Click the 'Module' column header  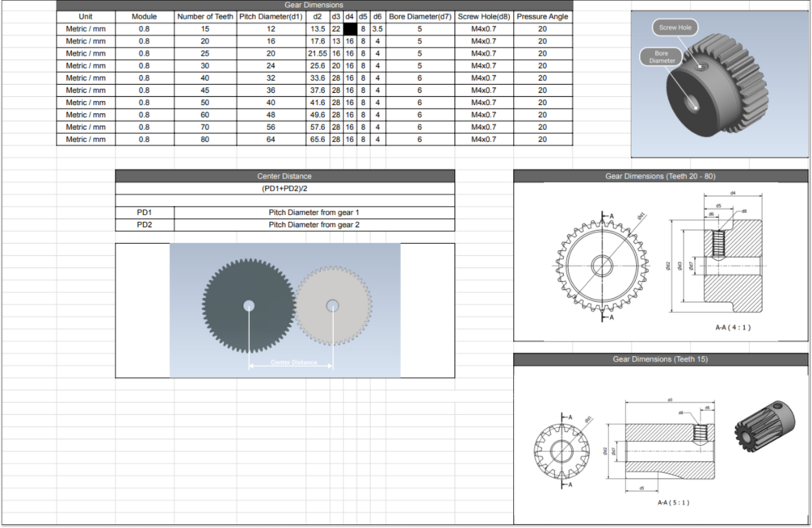[x=144, y=17]
